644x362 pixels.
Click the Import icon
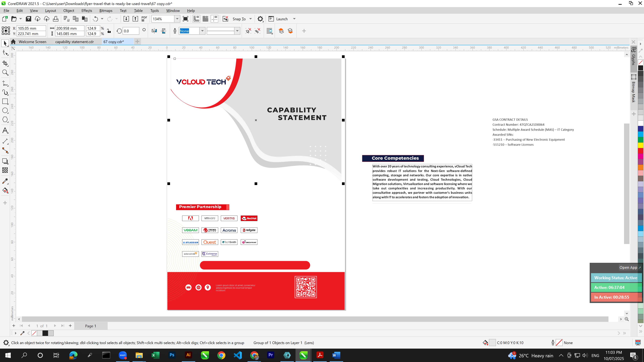click(126, 19)
